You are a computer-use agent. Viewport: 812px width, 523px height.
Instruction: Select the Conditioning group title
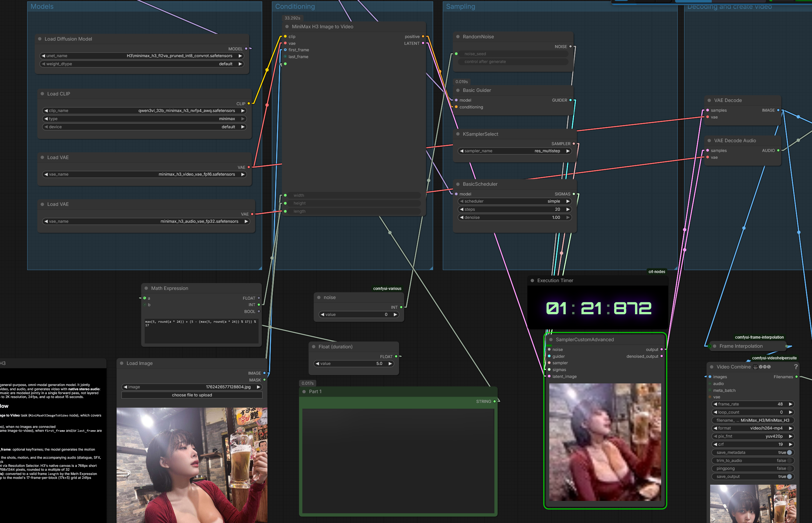[x=295, y=6]
